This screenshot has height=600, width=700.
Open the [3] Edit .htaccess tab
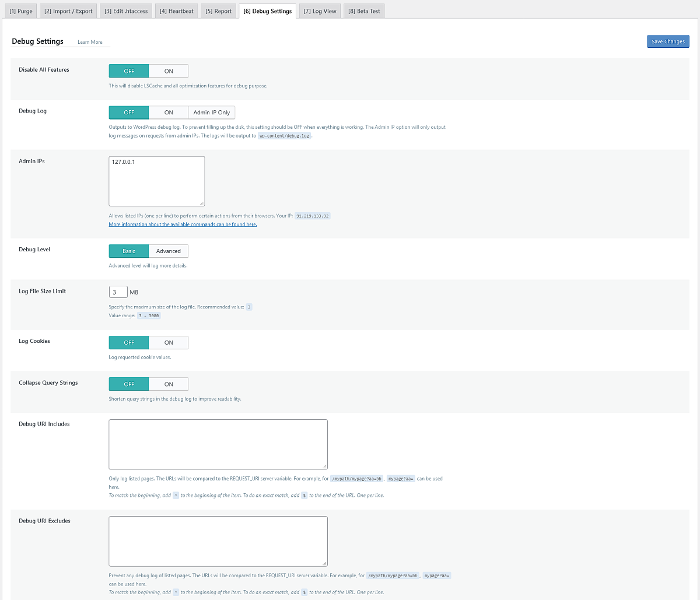tap(126, 11)
